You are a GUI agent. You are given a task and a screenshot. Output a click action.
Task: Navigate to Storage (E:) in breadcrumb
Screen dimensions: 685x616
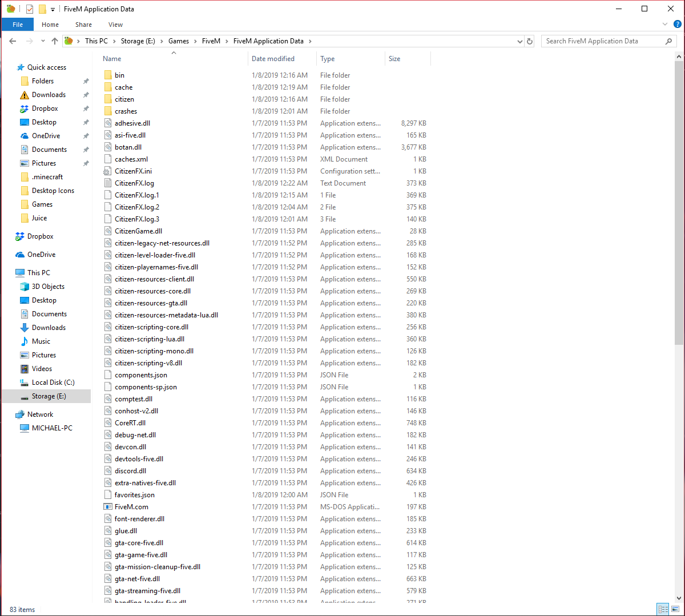tap(138, 41)
